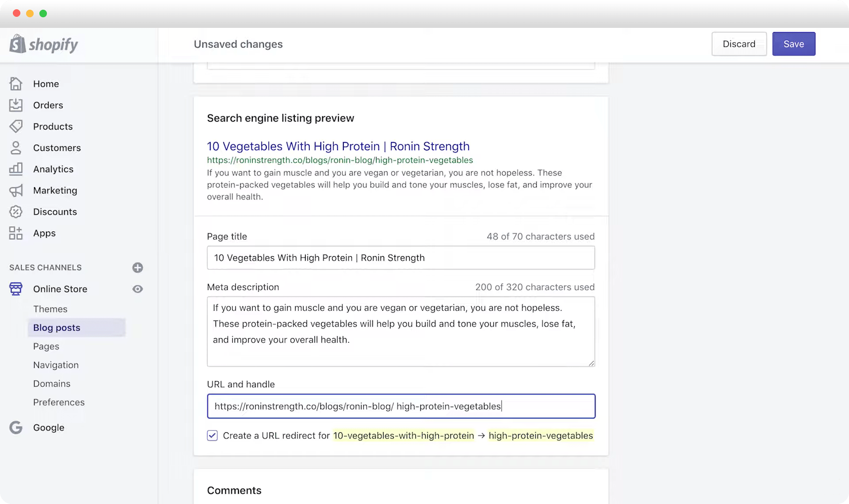Save the unsaved changes
The width and height of the screenshot is (849, 504).
pos(793,44)
